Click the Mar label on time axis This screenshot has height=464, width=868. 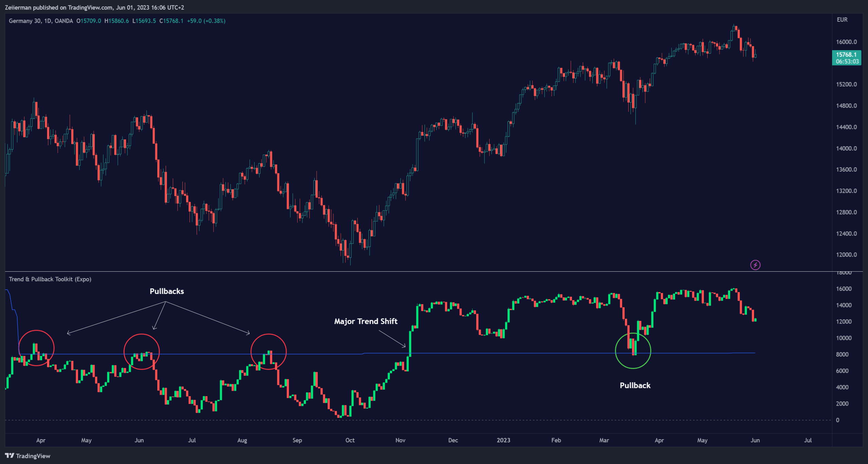(x=604, y=440)
